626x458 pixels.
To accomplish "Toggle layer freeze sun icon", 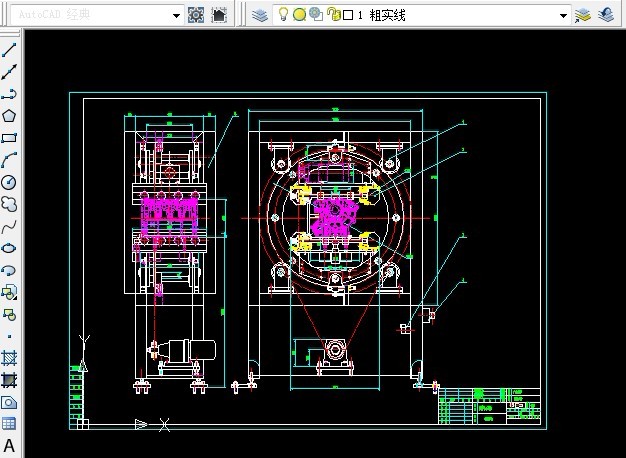I will pyautogui.click(x=300, y=15).
